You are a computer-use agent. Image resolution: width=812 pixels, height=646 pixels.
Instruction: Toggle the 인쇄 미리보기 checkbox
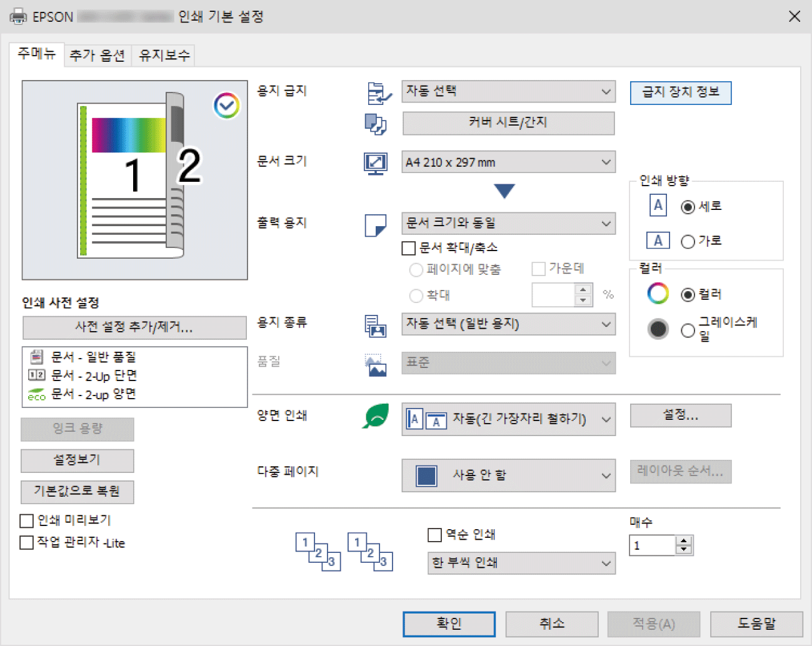27,520
